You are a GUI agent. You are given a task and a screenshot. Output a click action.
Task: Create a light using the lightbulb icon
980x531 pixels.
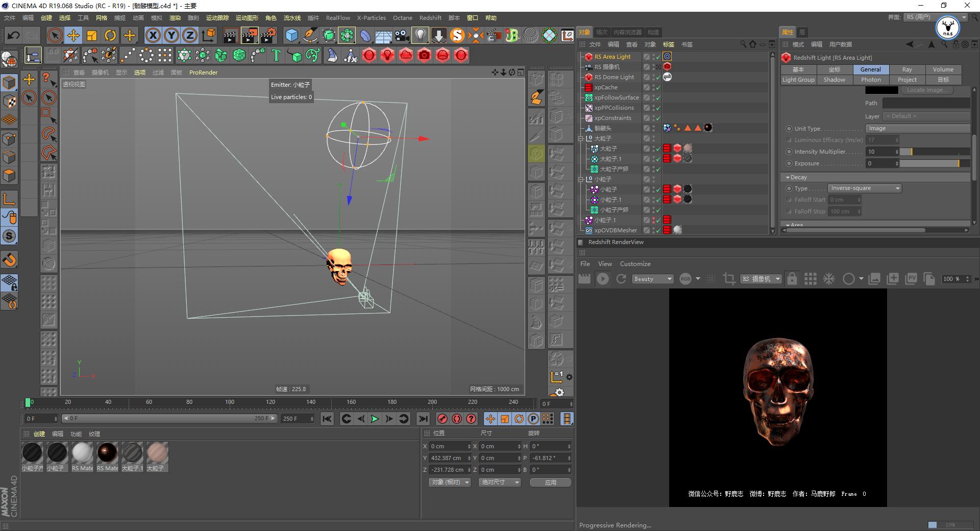[420, 35]
